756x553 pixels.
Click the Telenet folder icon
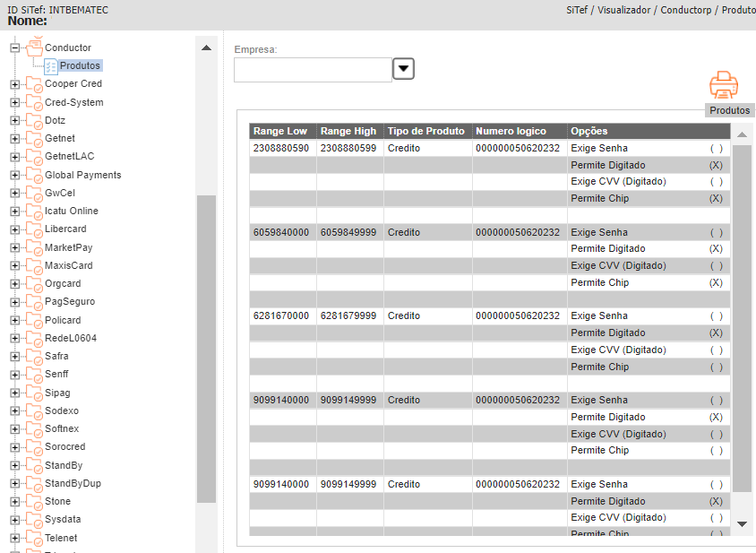click(x=34, y=538)
